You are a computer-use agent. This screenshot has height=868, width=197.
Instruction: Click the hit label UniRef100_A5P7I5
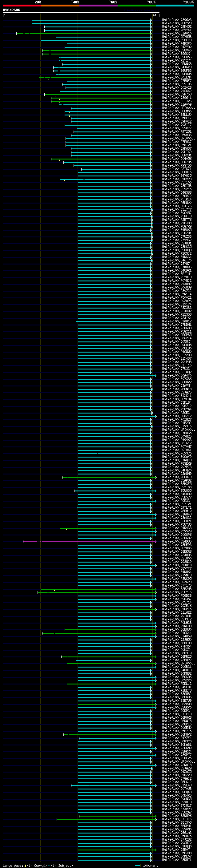click(177, 731)
